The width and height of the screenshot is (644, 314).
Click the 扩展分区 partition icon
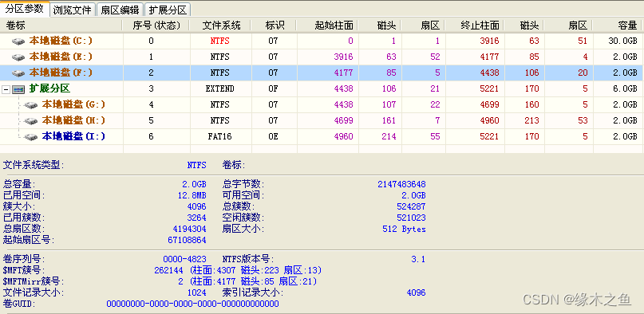pos(18,89)
